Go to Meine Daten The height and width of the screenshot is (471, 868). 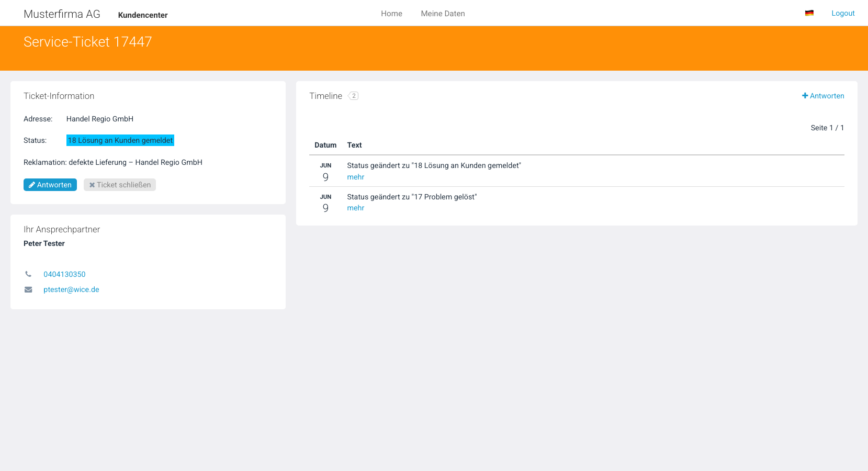[443, 14]
